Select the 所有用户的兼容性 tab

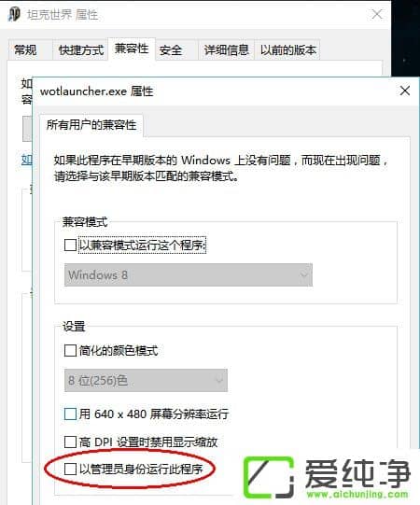click(91, 125)
